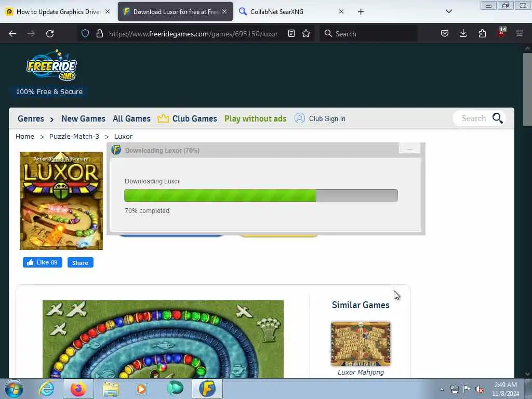
Task: Click the muted volume tray icon
Action: 480,389
